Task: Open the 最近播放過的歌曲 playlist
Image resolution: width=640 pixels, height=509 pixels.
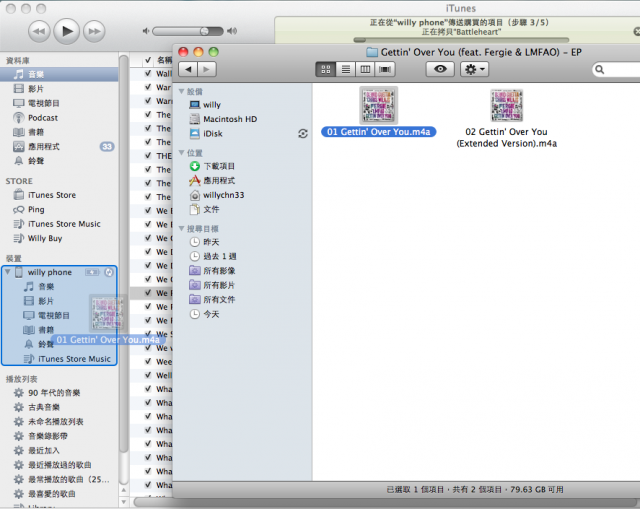Action: coord(59,465)
